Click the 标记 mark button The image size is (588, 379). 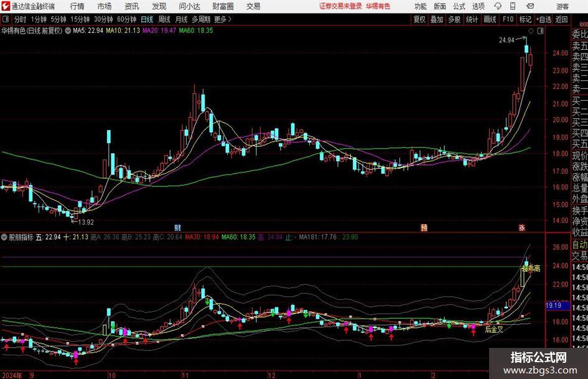click(525, 19)
